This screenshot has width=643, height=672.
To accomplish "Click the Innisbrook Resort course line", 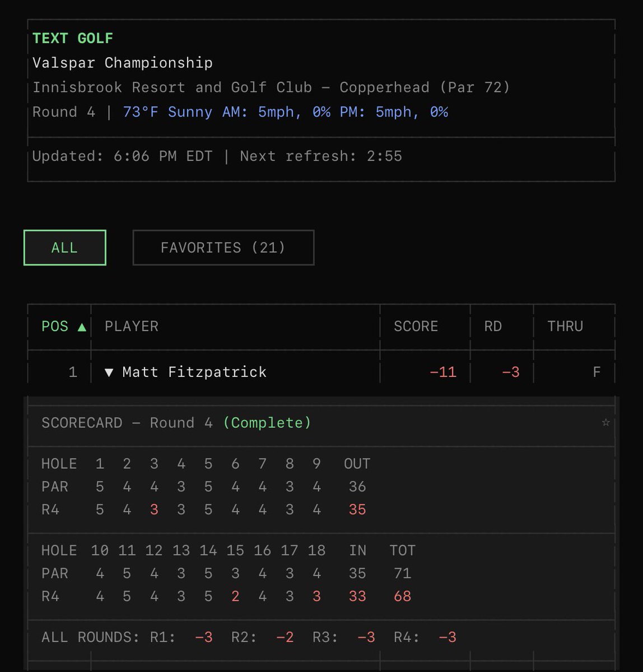I will [271, 87].
